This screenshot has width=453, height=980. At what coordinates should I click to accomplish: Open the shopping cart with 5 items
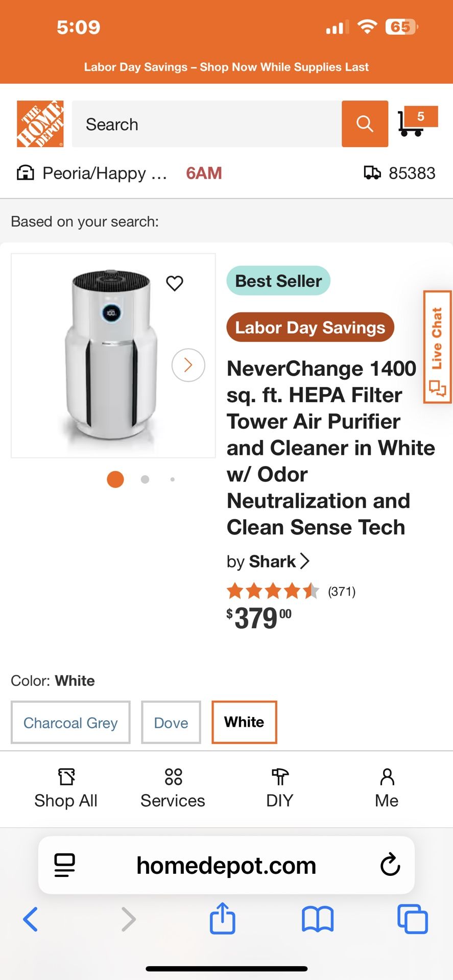pos(415,124)
